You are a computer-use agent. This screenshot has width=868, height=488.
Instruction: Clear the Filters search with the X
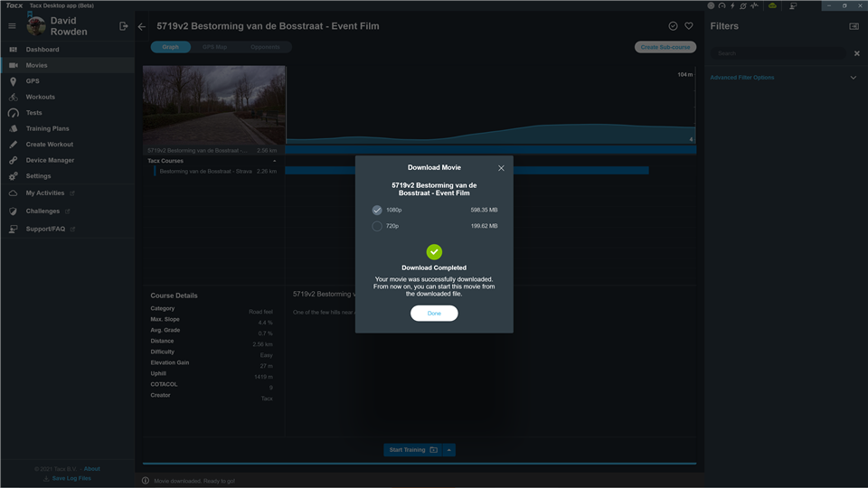point(857,53)
